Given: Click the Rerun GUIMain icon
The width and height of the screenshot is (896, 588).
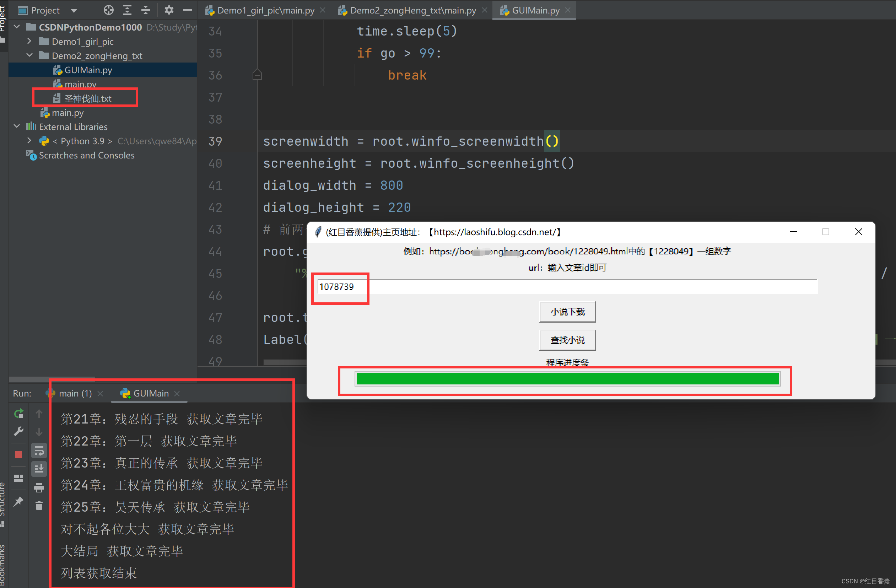Looking at the screenshot, I should tap(18, 413).
